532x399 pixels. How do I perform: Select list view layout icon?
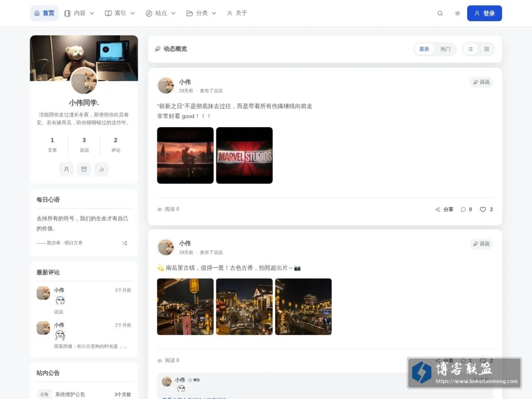coord(471,49)
